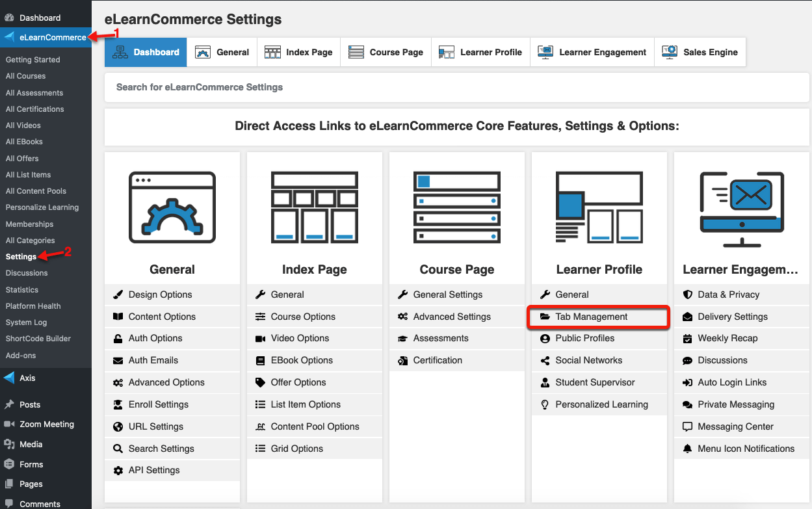Open the Course Page tab

[x=386, y=52]
